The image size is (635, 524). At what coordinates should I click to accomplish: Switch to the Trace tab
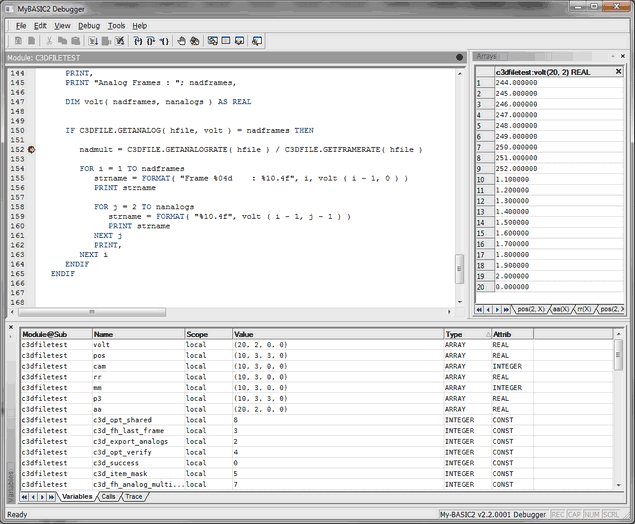tap(133, 497)
